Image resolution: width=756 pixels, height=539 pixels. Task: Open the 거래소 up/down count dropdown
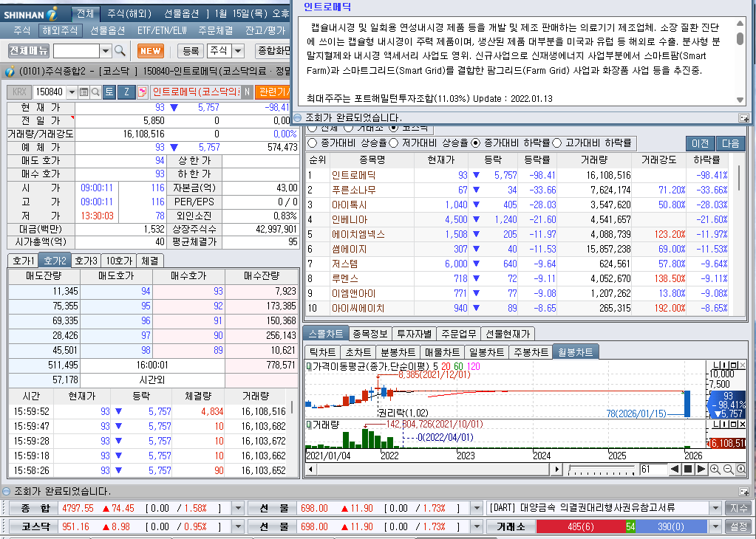(715, 526)
